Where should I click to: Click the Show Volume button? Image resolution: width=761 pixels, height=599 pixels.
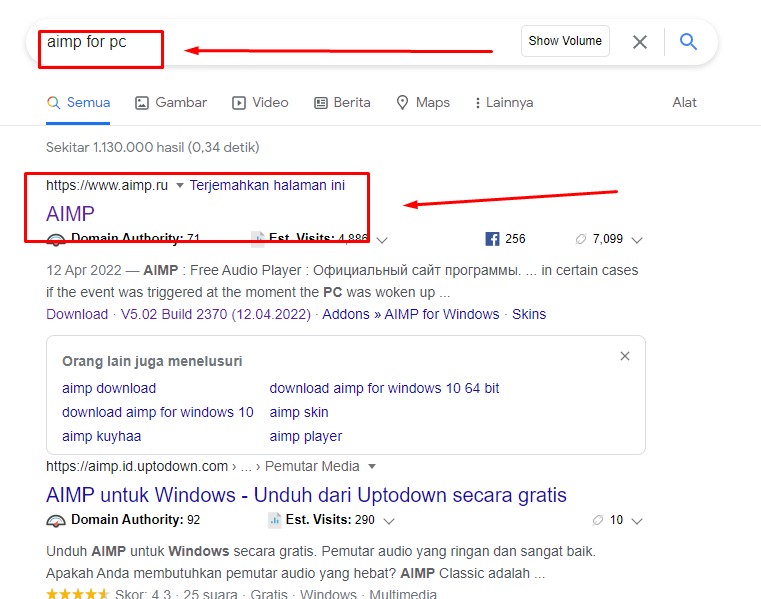point(565,41)
